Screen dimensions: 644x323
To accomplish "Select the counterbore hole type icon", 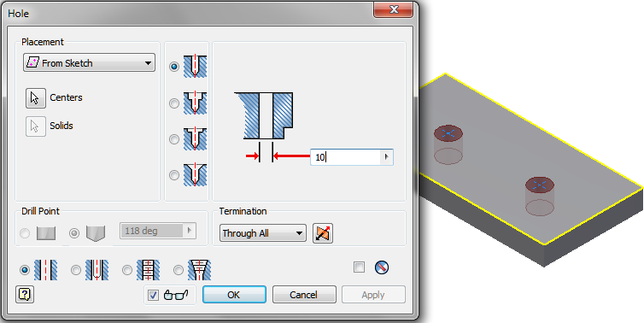I will coord(195,103).
